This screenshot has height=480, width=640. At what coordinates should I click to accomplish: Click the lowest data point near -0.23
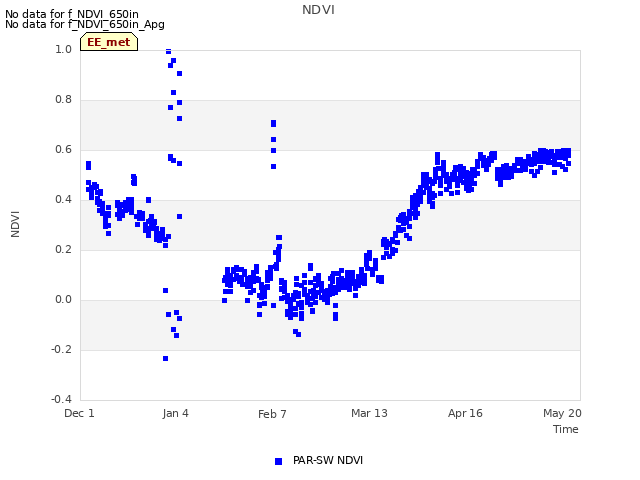click(165, 358)
